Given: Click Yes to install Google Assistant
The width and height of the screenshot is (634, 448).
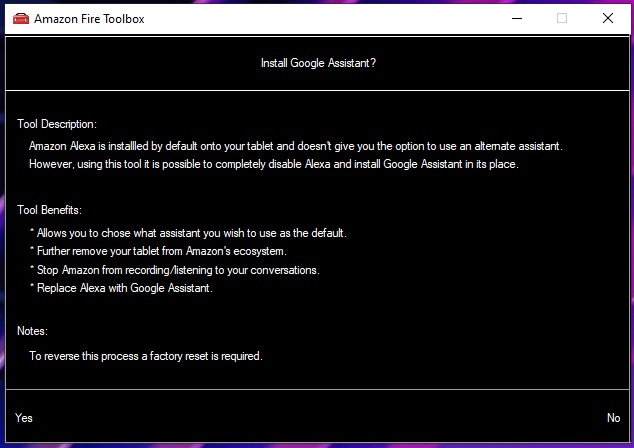Looking at the screenshot, I should [24, 418].
